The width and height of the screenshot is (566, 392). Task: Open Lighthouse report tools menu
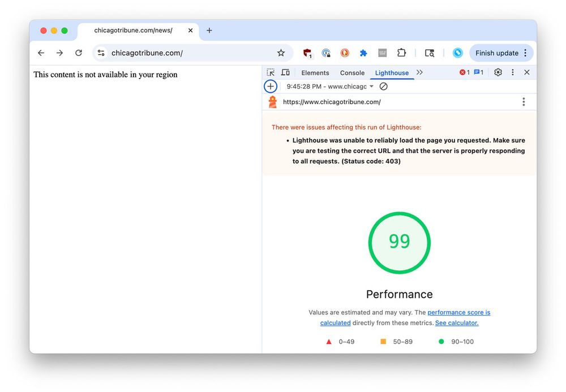[524, 102]
